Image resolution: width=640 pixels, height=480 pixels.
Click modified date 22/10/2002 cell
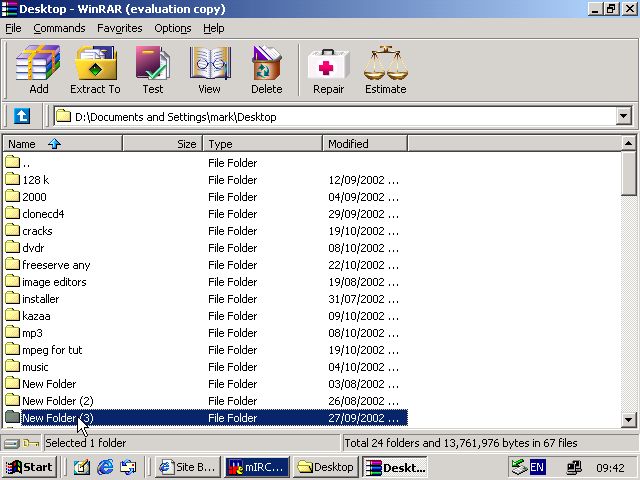click(363, 265)
